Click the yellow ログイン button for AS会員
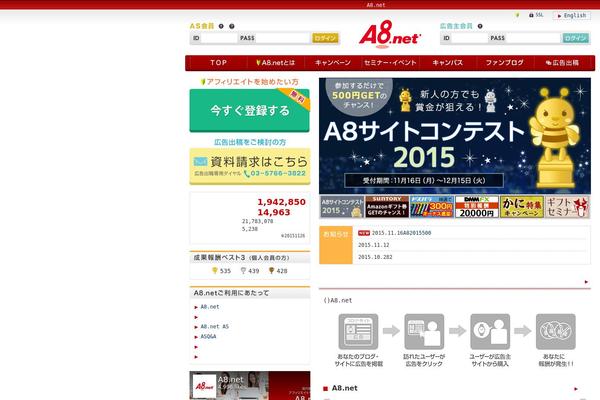The height and width of the screenshot is (400, 600). [325, 38]
